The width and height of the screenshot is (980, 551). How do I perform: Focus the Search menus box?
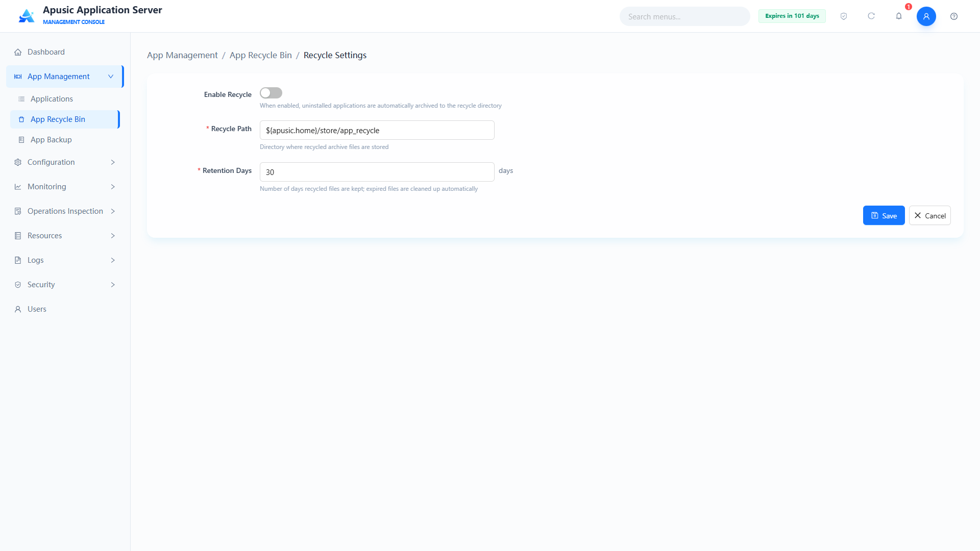pyautogui.click(x=684, y=16)
